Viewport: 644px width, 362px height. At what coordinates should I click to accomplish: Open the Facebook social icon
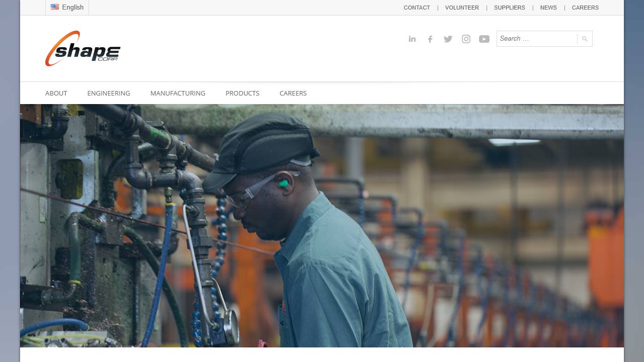[x=430, y=39]
